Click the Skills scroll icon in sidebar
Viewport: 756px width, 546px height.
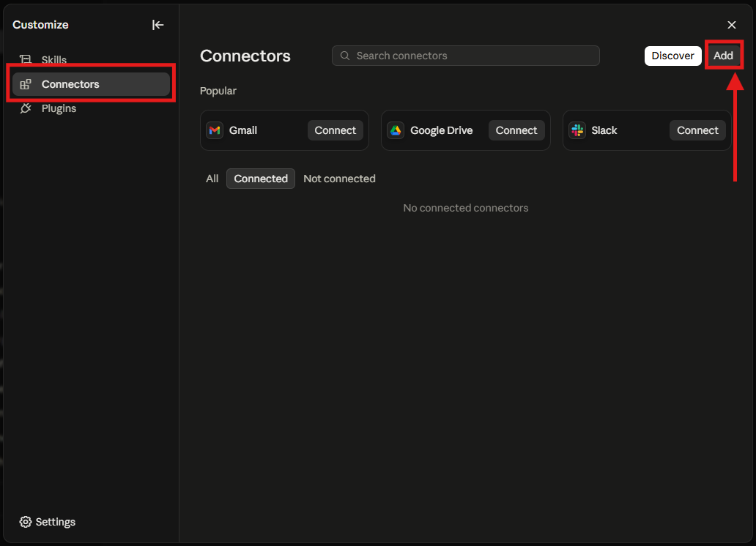(26, 59)
